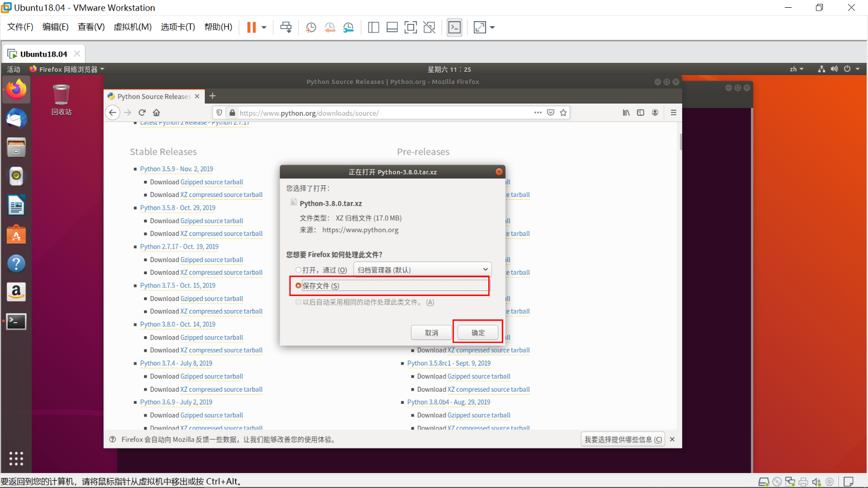Screen dimensions: 868x488
Task: Toggle the VMware library sidebar view
Action: click(x=374, y=27)
